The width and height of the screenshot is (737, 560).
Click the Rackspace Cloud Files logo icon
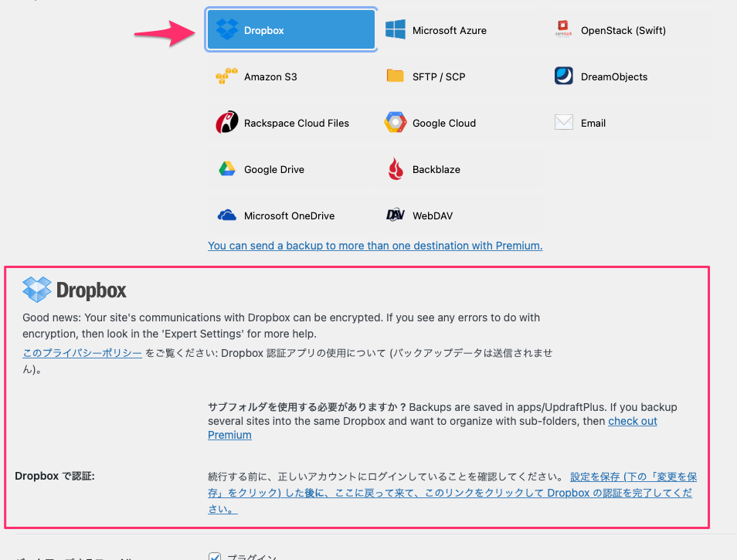point(226,122)
